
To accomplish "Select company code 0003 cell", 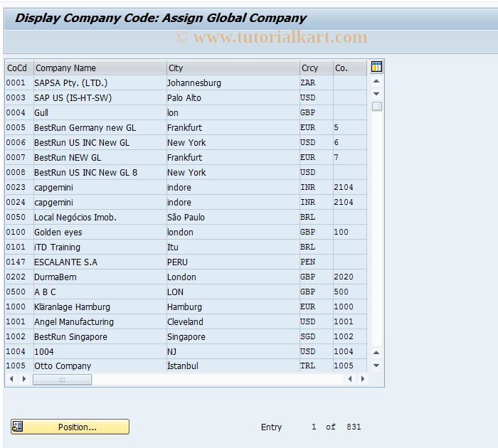I will [x=19, y=98].
